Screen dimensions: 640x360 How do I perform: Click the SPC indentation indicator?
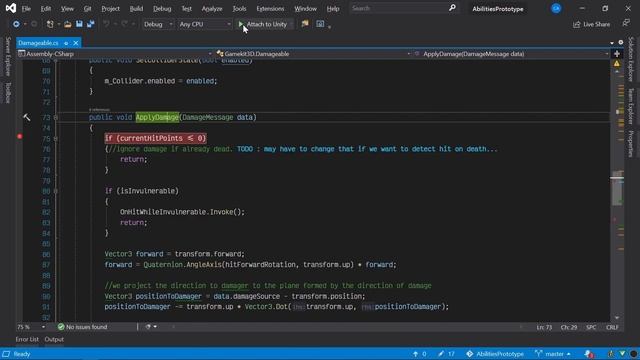[x=591, y=327]
